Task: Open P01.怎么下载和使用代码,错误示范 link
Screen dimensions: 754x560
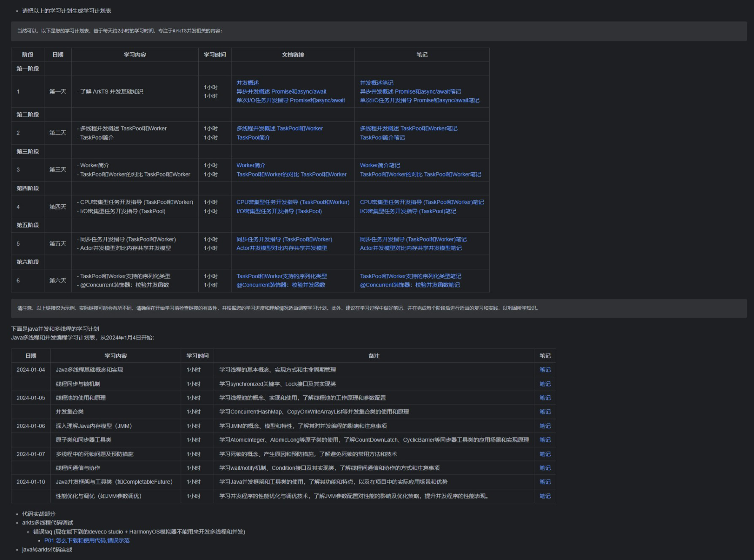Action: pos(87,541)
